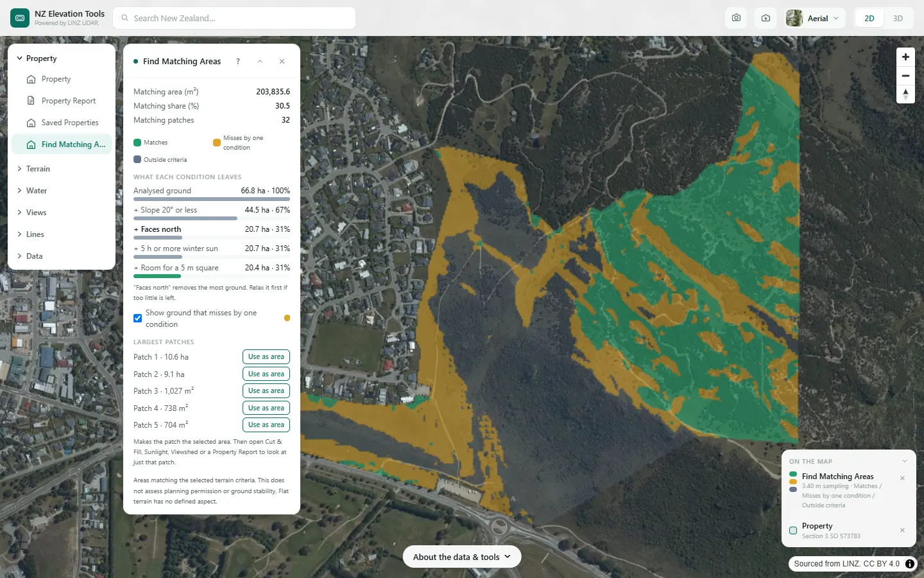Reset map north with compass icon
Viewport: 924px width, 578px height.
[905, 94]
